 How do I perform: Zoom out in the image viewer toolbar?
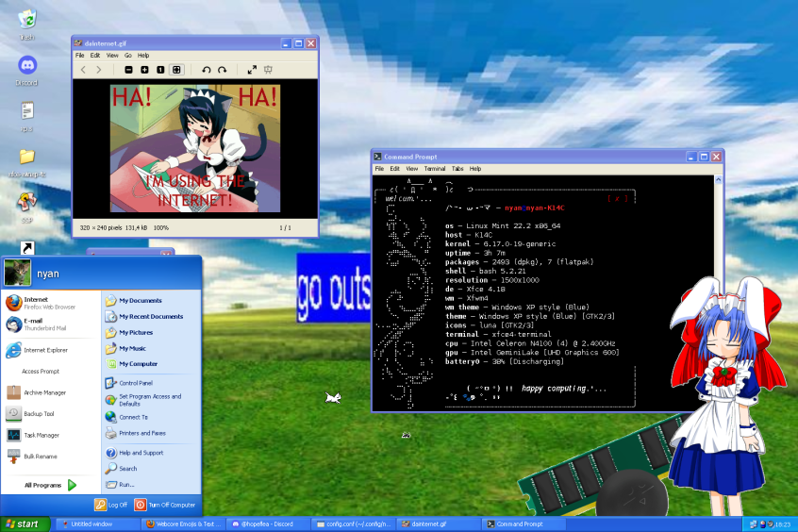(129, 70)
